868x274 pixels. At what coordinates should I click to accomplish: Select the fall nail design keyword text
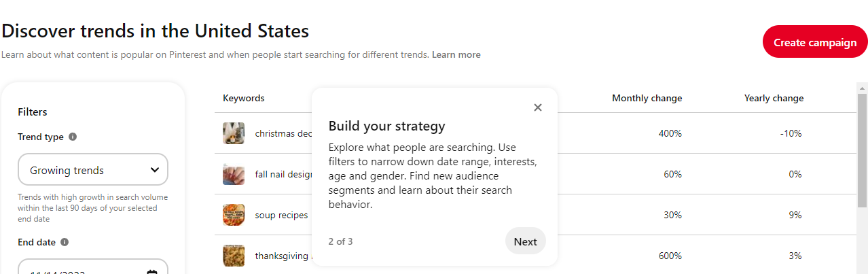coord(283,174)
